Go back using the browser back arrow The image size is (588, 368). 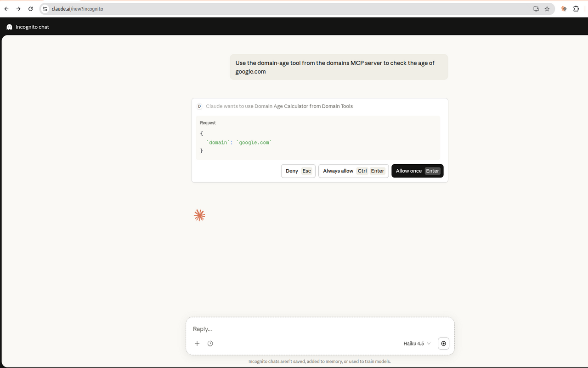[x=6, y=9]
